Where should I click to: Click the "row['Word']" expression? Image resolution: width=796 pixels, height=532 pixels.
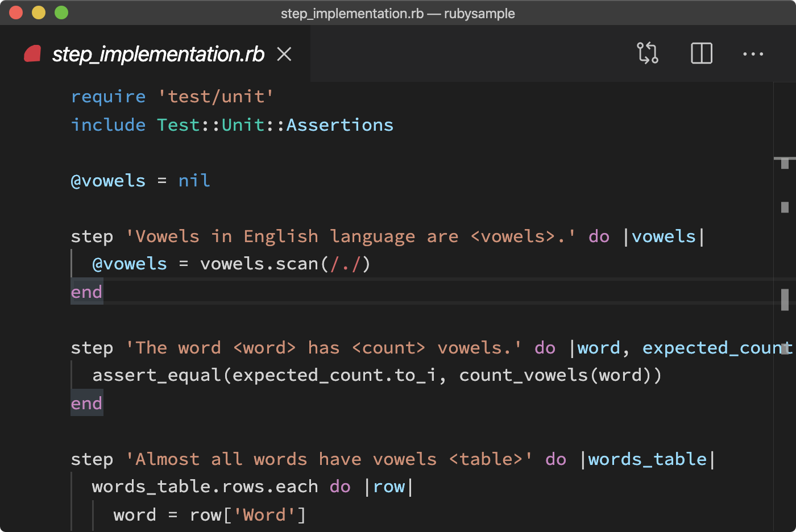click(248, 515)
